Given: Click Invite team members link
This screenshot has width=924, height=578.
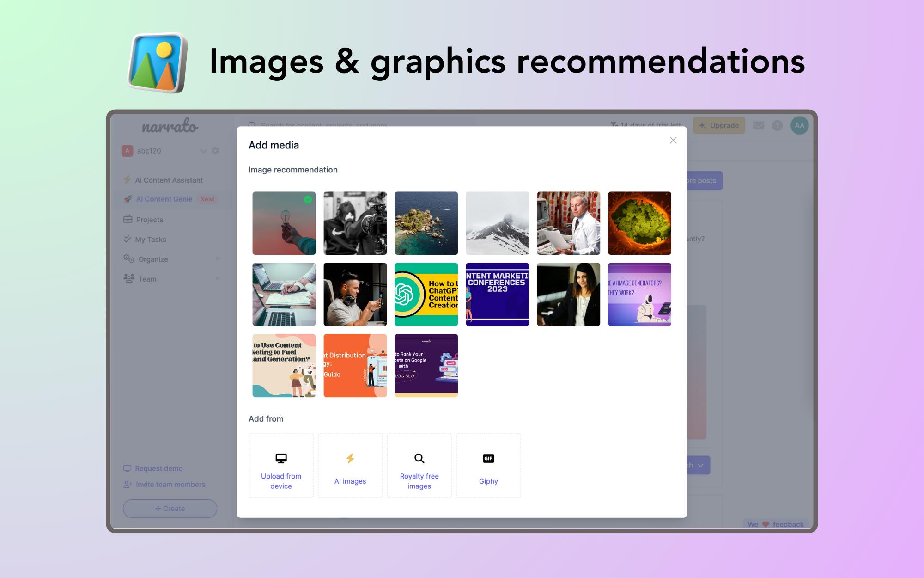Looking at the screenshot, I should (x=170, y=485).
